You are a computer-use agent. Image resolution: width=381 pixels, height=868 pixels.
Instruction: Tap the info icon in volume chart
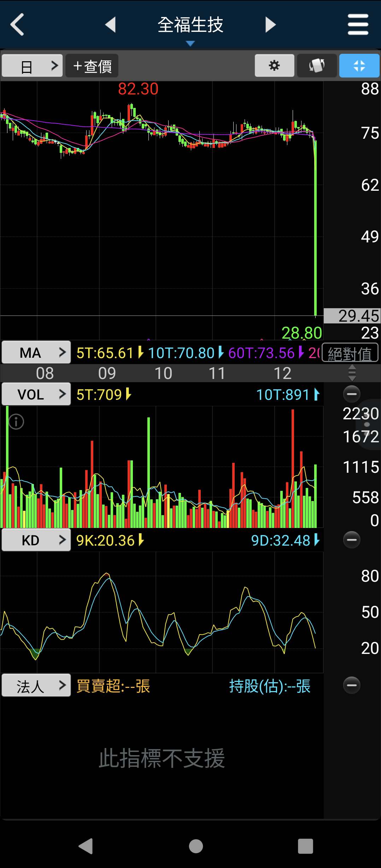point(16,422)
